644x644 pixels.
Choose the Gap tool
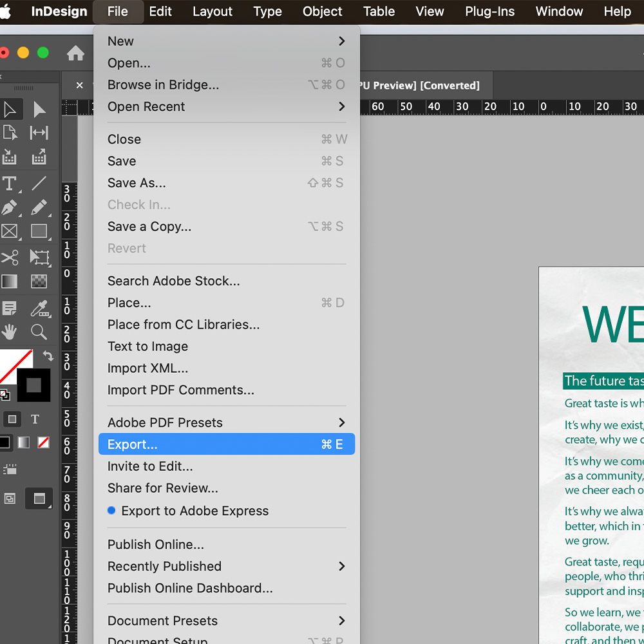tap(39, 133)
